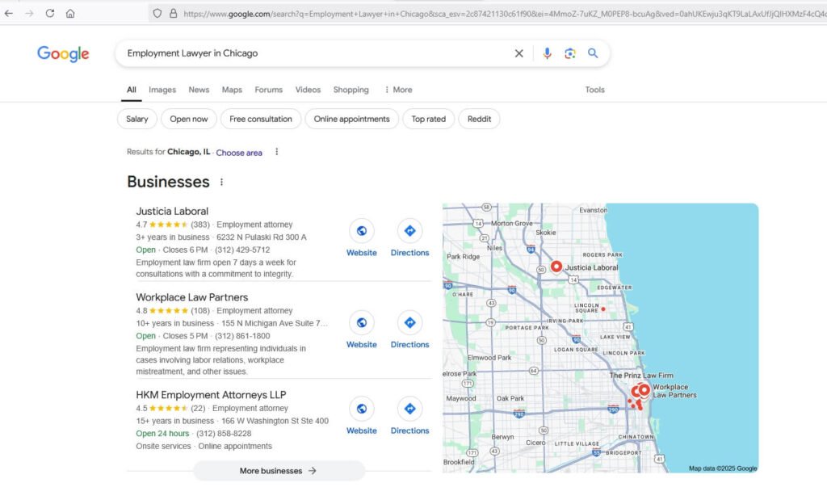
Task: Open the Tools options
Action: click(594, 90)
